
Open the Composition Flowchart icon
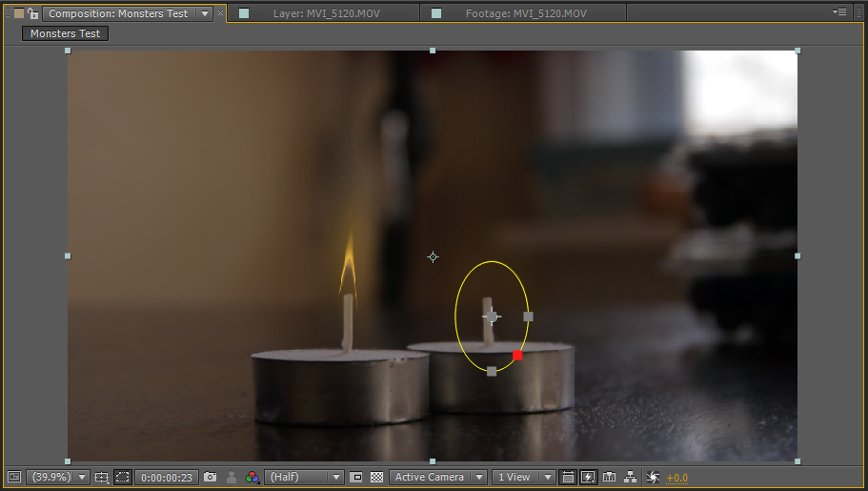(630, 477)
